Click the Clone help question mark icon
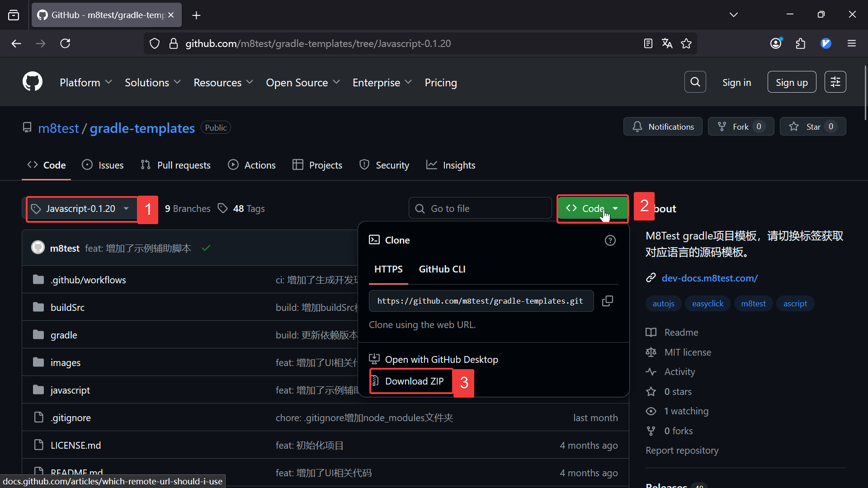Screen dimensions: 868x488 tap(610, 240)
